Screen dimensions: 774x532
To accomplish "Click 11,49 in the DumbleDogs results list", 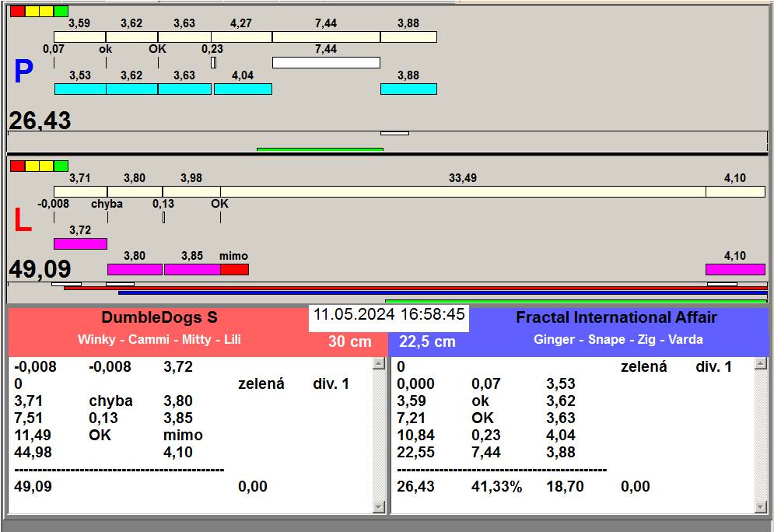I will 33,435.
